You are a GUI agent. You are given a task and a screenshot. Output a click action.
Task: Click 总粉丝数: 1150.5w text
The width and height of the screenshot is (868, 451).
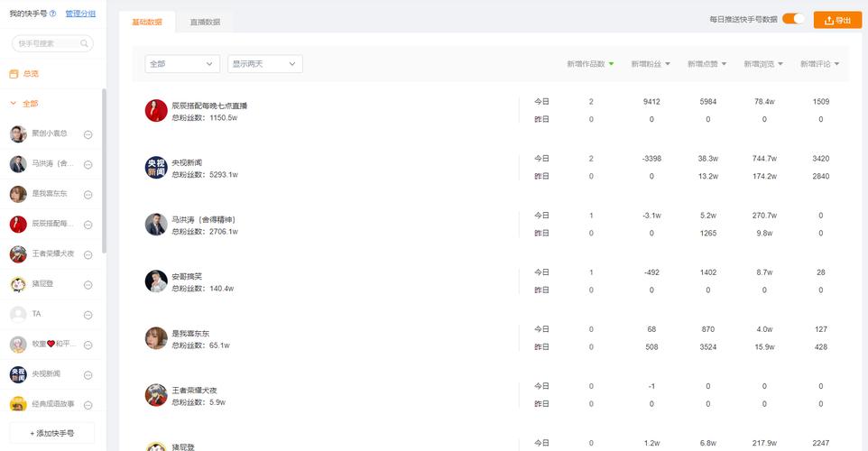coord(204,118)
